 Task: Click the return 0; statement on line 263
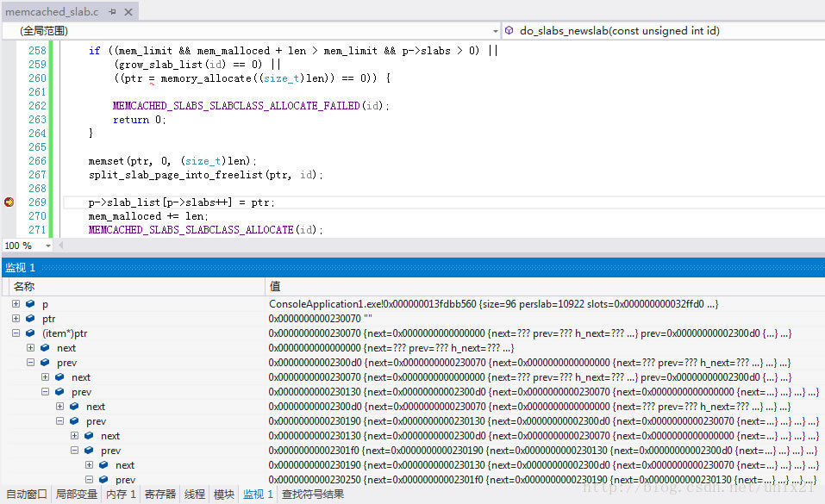140,120
